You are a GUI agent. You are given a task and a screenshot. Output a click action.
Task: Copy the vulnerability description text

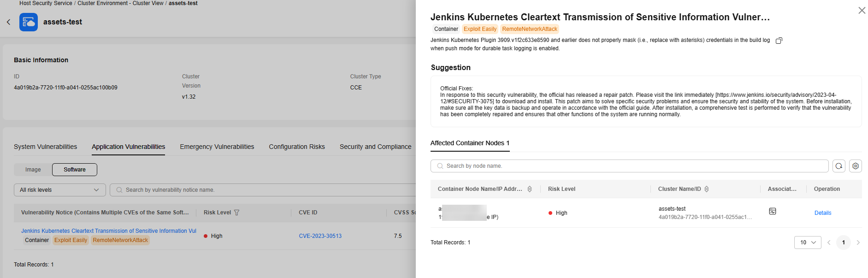779,41
